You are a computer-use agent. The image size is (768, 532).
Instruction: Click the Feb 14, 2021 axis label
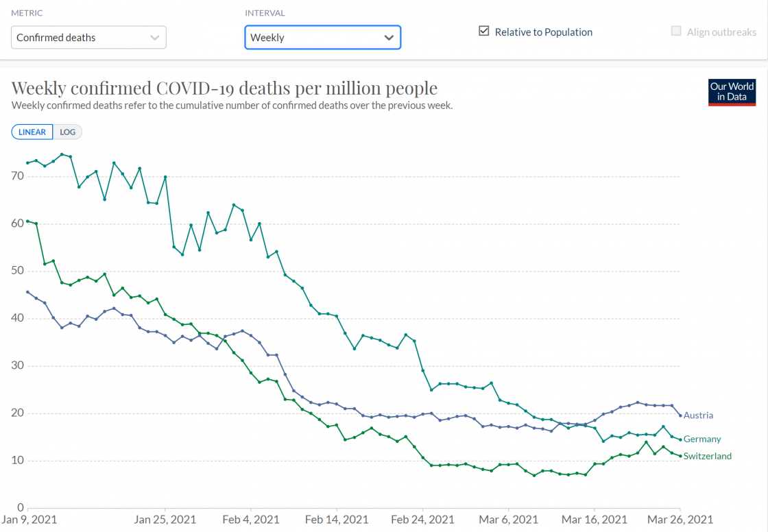[x=337, y=519]
